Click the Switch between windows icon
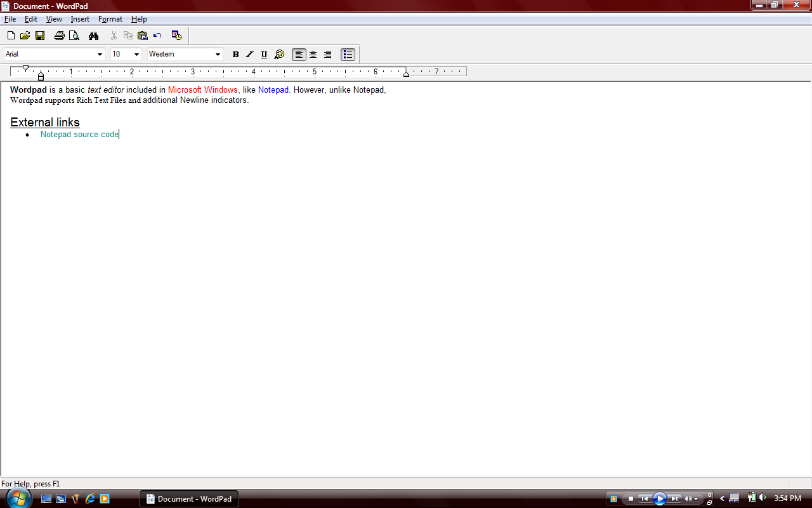This screenshot has width=812, height=508. [x=61, y=499]
